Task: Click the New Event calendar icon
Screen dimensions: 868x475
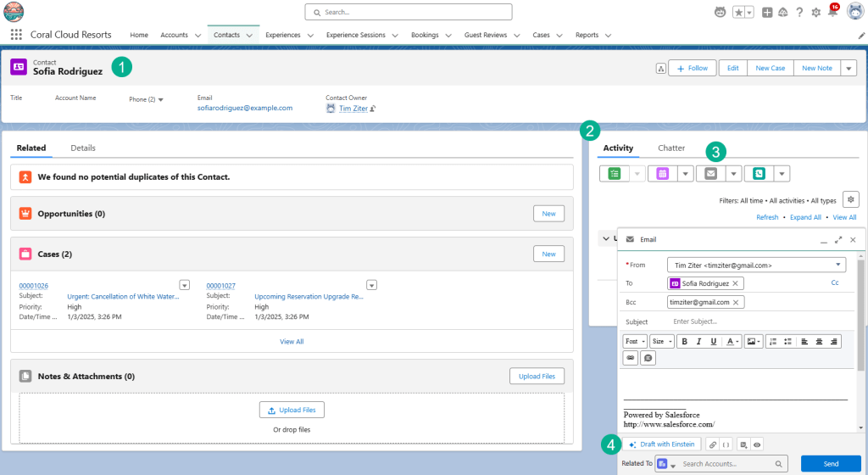Action: pos(662,173)
